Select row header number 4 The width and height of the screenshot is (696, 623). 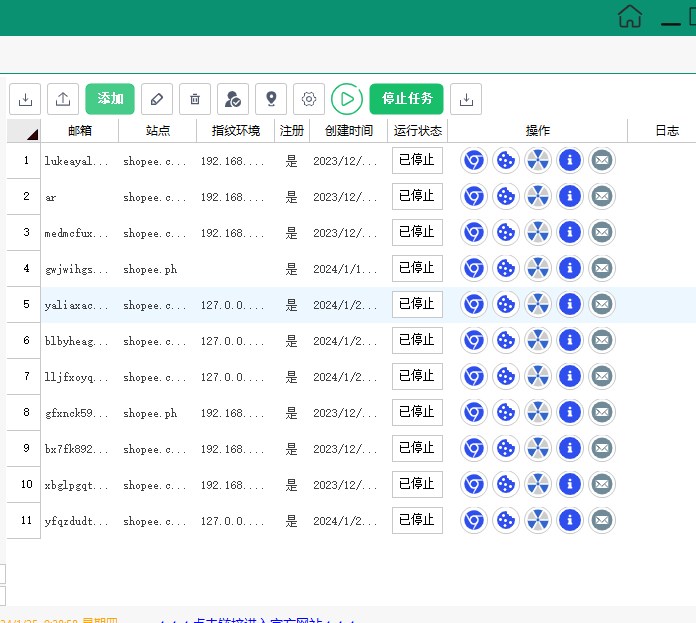tap(24, 268)
